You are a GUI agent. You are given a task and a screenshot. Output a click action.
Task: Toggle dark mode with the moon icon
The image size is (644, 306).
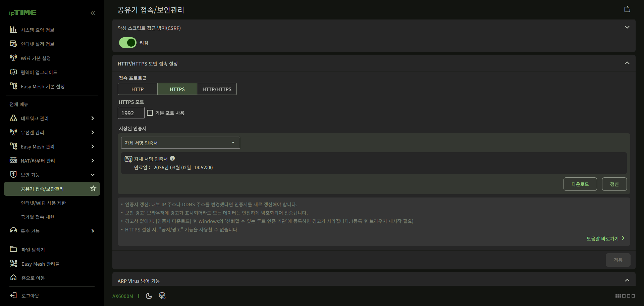coord(149,296)
